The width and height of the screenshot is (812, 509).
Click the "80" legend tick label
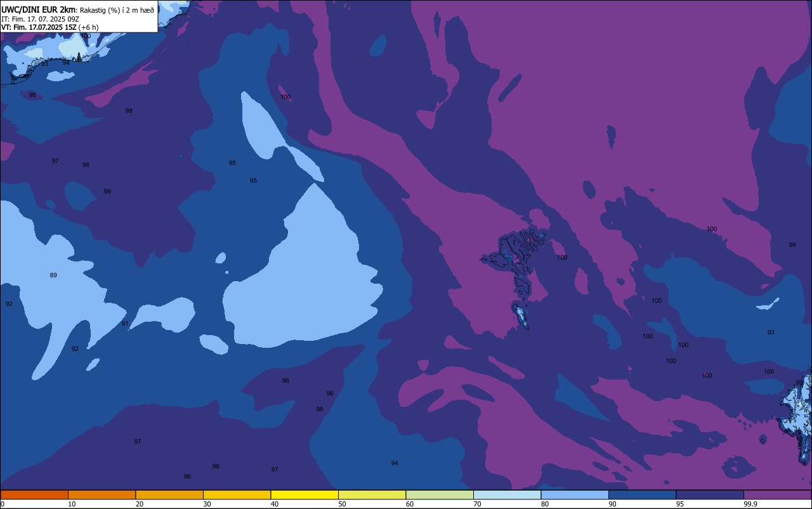[x=545, y=504]
